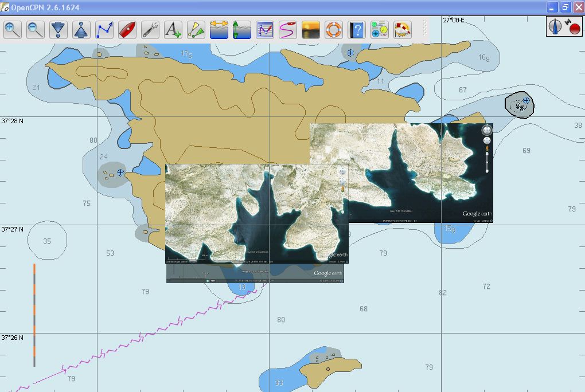The height and width of the screenshot is (392, 585).
Task: Shift to smaller scale chart
Action: [x=81, y=30]
